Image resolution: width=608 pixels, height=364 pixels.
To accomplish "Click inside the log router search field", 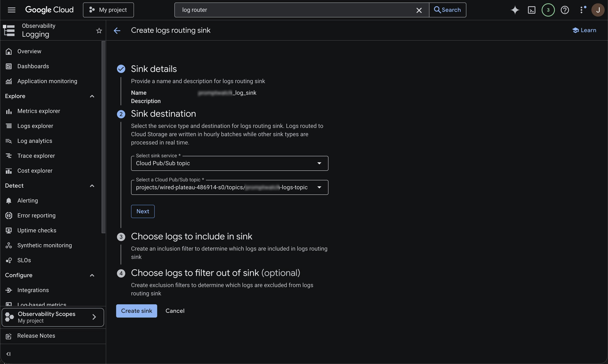I will pyautogui.click(x=294, y=10).
